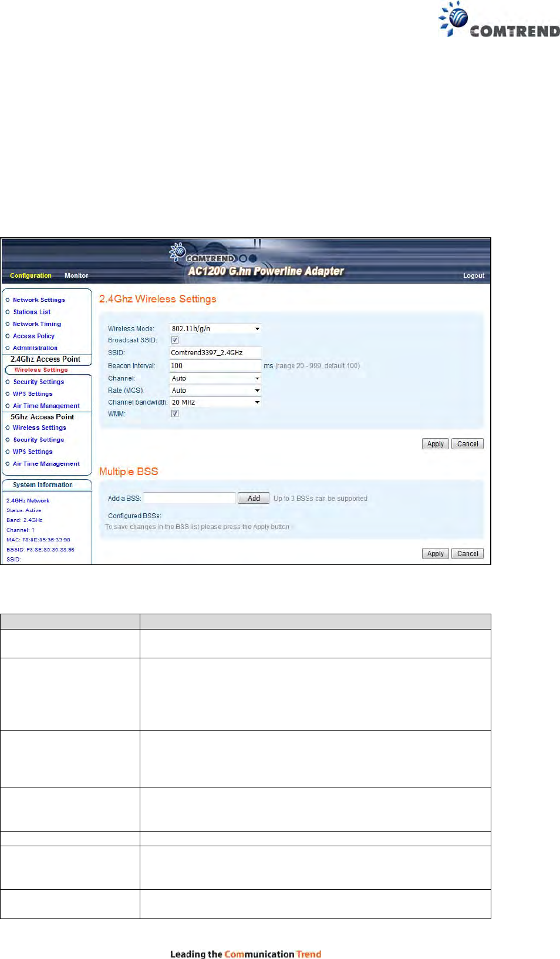Click the Add a BSS text field
The width and height of the screenshot is (560, 959).
pyautogui.click(x=190, y=498)
